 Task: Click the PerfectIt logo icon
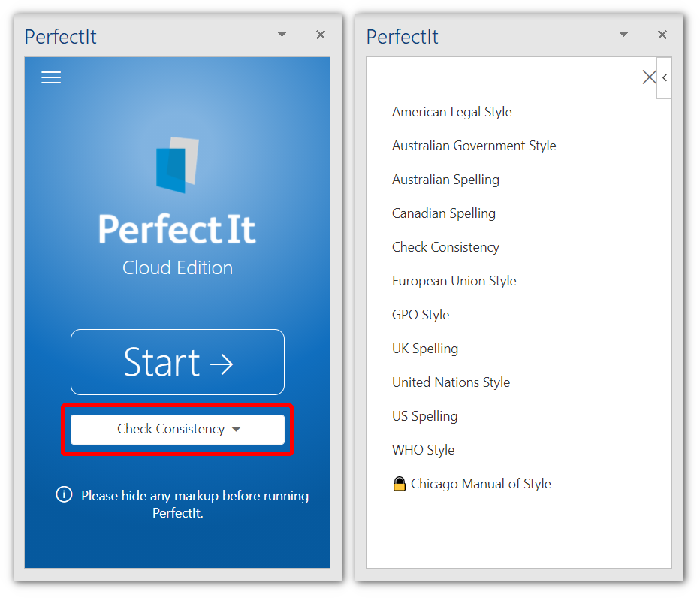click(177, 165)
